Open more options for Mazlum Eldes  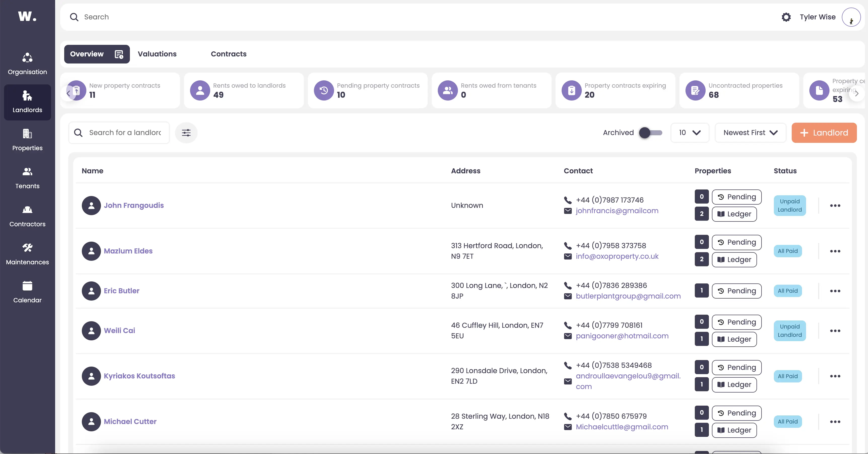(835, 251)
